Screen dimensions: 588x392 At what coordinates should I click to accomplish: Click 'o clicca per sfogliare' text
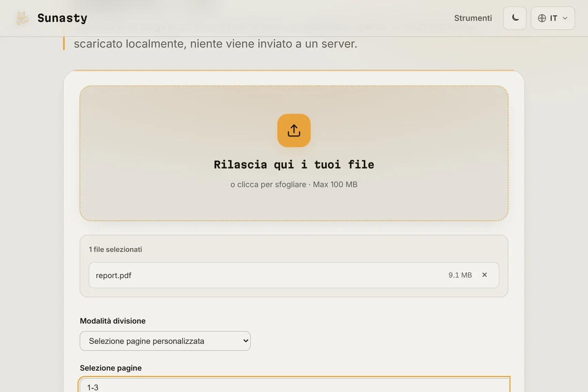268,185
